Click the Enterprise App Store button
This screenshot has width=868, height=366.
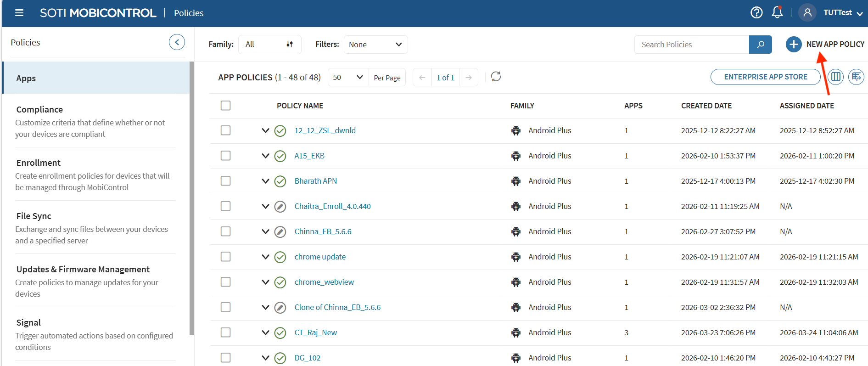point(765,77)
